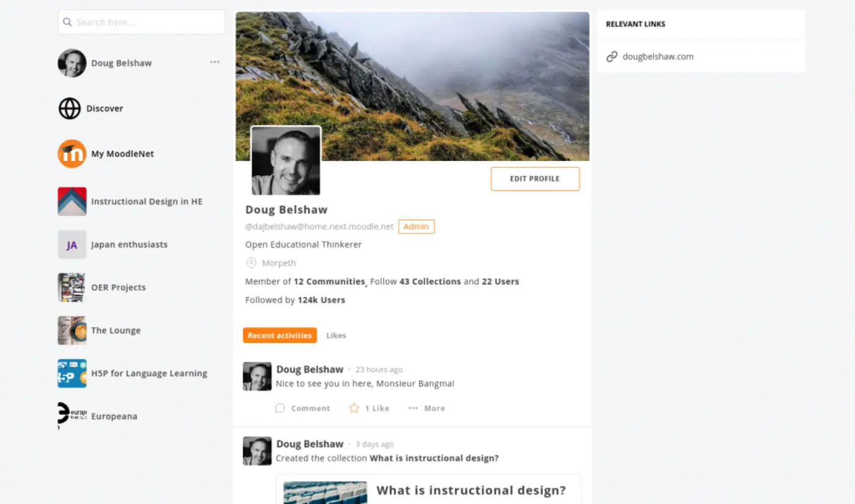The height and width of the screenshot is (504, 855).
Task: Open Instructional Design in HE community icon
Action: [72, 201]
